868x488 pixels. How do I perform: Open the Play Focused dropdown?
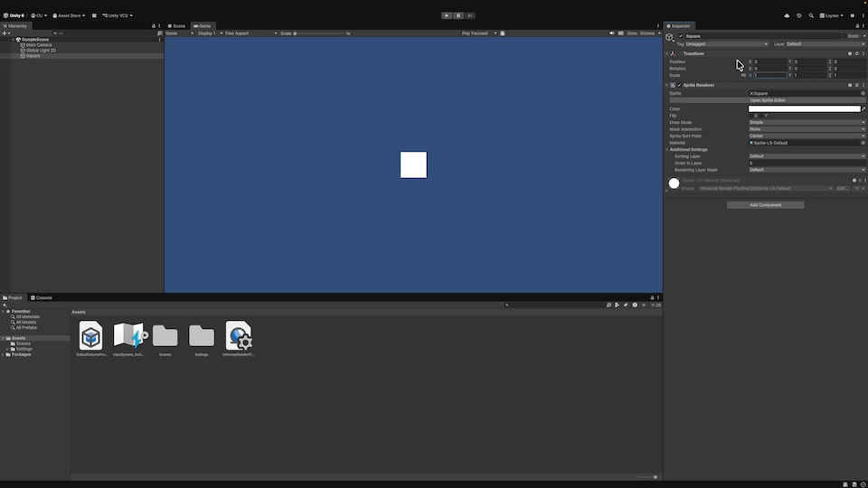coord(479,33)
